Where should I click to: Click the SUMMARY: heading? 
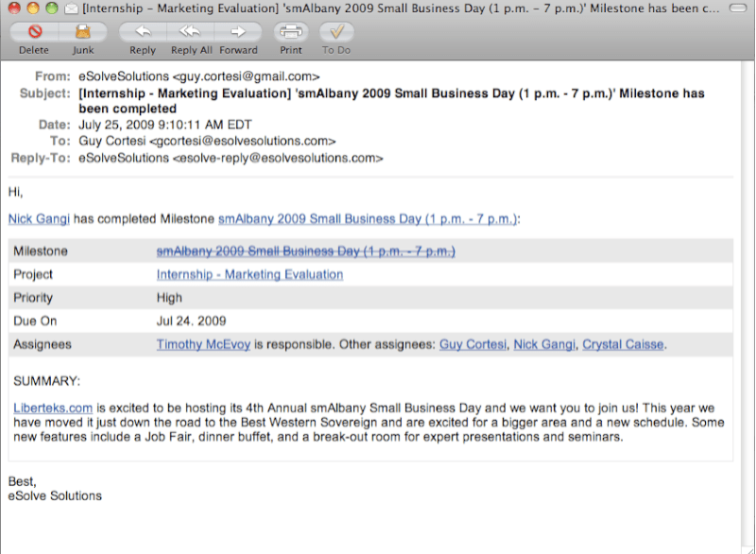[46, 381]
